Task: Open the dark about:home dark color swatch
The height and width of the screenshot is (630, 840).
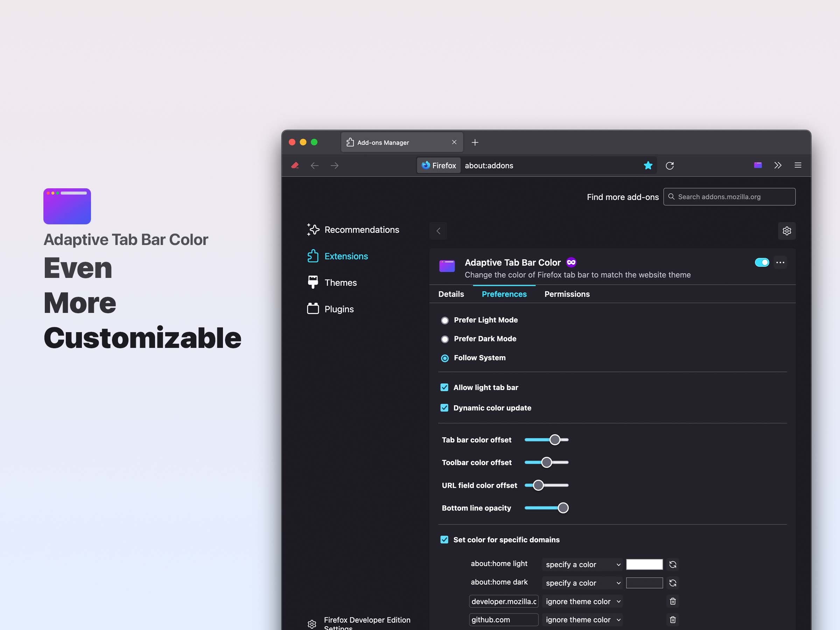Action: coord(644,583)
